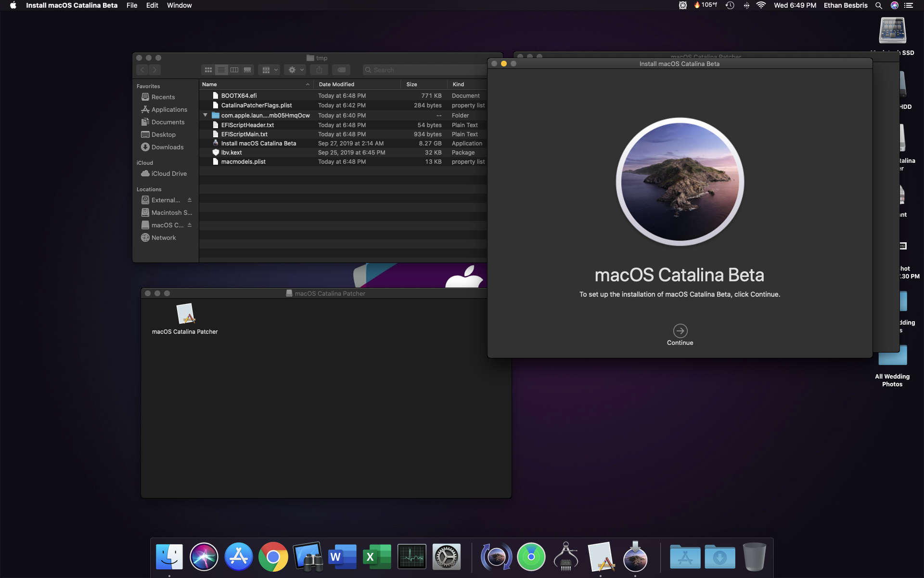Open the Finder group-by arrangement dropdown
This screenshot has width=924, height=578.
[x=269, y=70]
